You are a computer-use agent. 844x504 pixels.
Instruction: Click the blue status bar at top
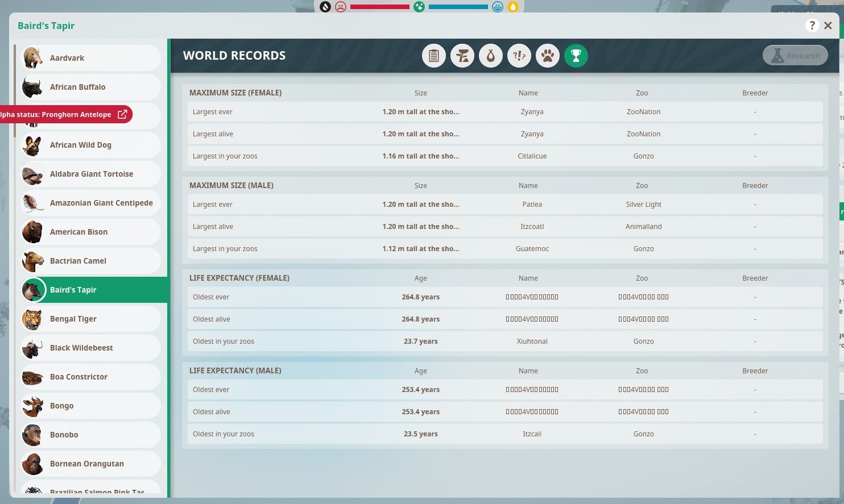pos(458,7)
